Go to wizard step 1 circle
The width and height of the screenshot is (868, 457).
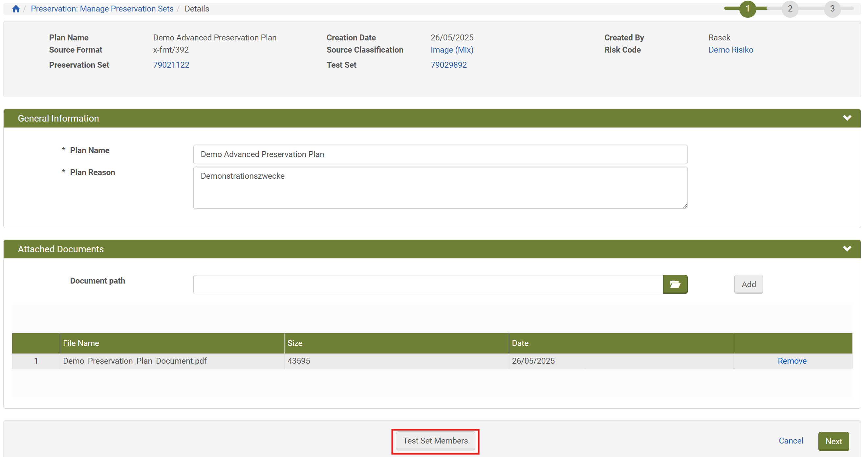click(x=748, y=9)
